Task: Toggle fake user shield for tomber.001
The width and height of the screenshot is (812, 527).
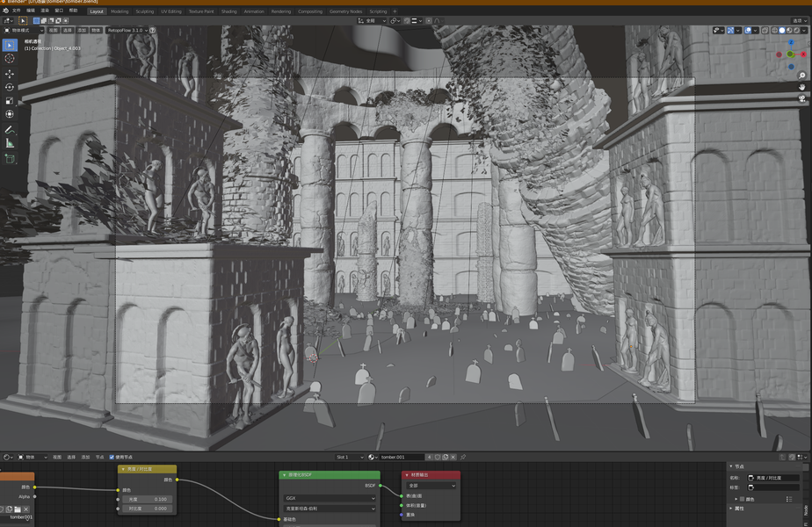Action: pos(438,457)
